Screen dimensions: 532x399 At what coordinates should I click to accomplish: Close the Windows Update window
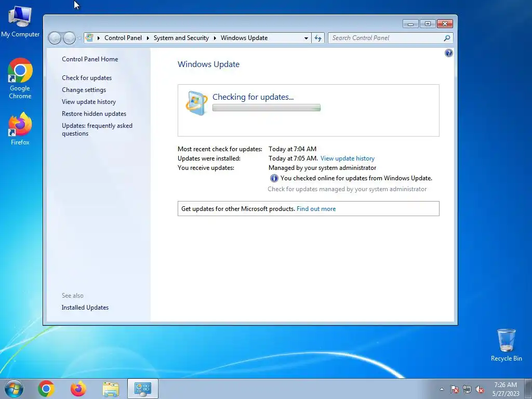pyautogui.click(x=445, y=23)
